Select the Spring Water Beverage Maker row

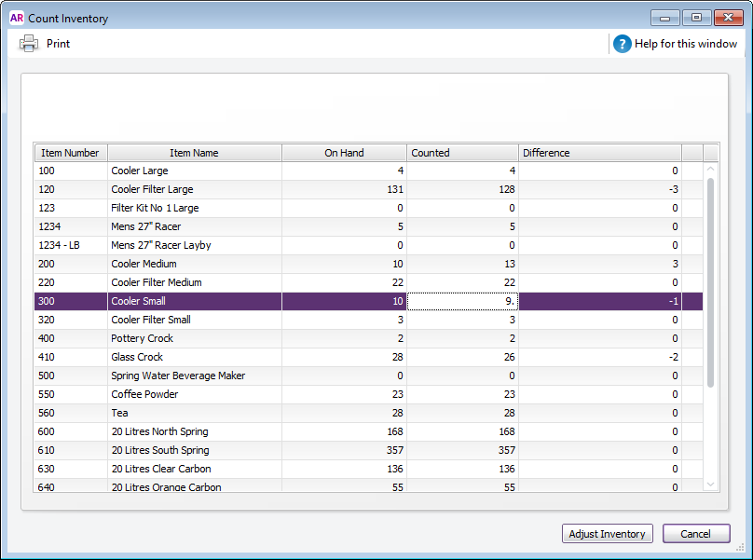click(368, 376)
